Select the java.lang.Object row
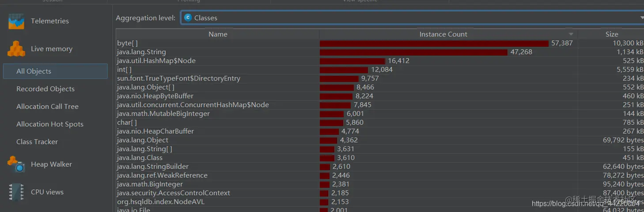This screenshot has height=212, width=644. [380, 140]
